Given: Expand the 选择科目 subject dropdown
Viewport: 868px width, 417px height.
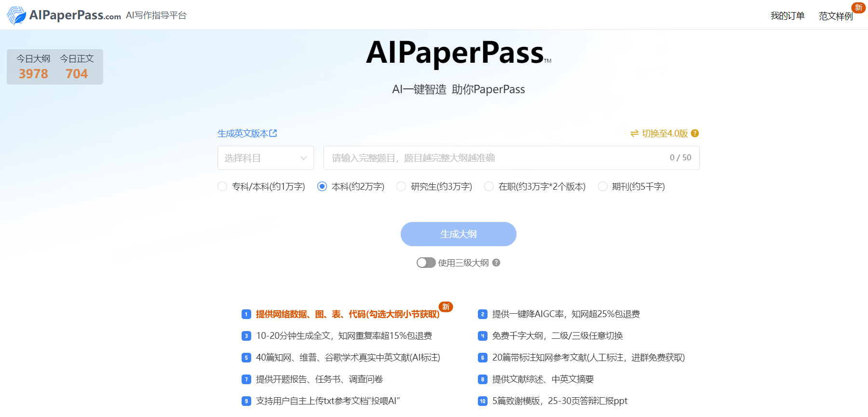Looking at the screenshot, I should click(x=266, y=158).
